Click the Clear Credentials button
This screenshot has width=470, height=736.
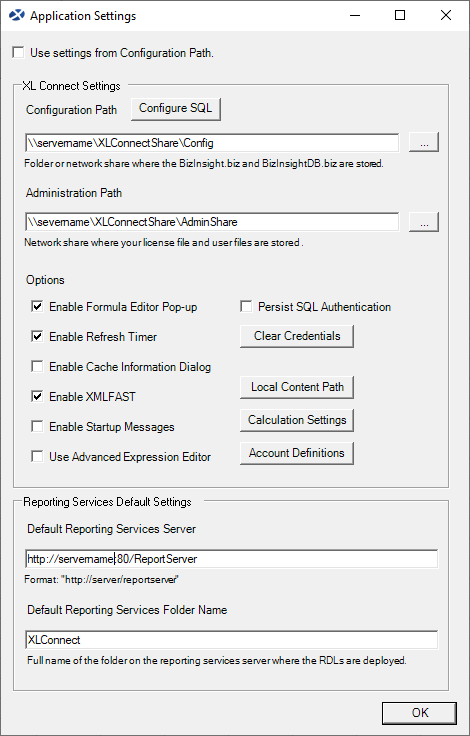[297, 336]
